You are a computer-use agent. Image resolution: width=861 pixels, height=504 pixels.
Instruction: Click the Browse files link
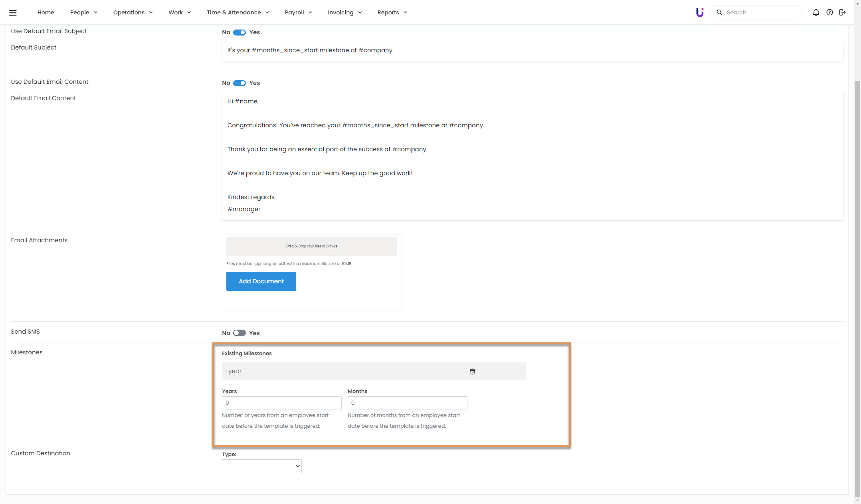point(331,246)
